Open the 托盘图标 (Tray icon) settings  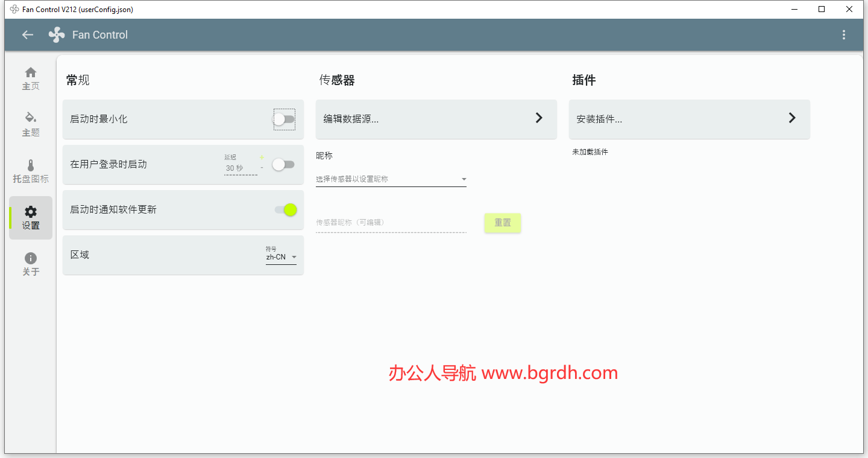click(x=30, y=171)
